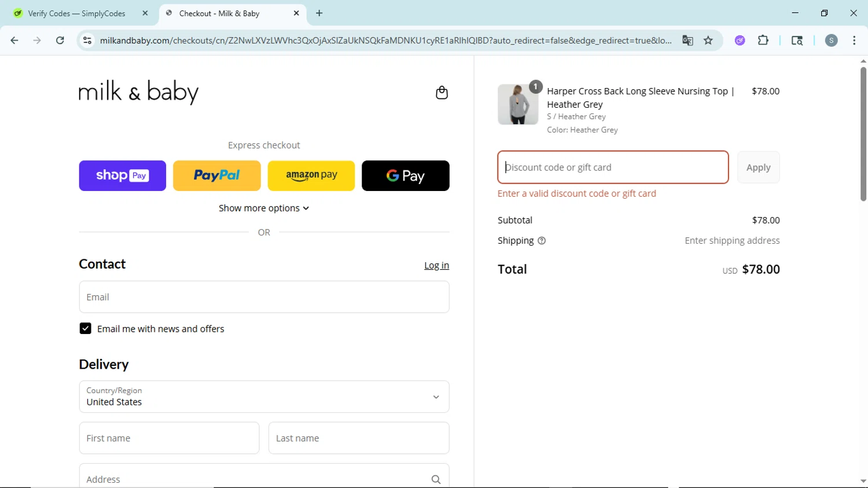Open the shopping bag cart icon
The image size is (868, 488).
point(442,93)
